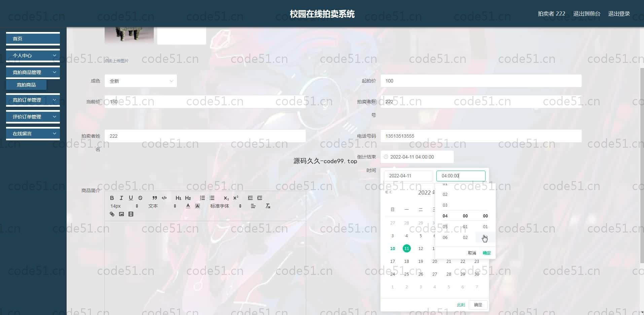
Task: Open the 成色 condition dropdown showing 全新
Action: pos(141,81)
